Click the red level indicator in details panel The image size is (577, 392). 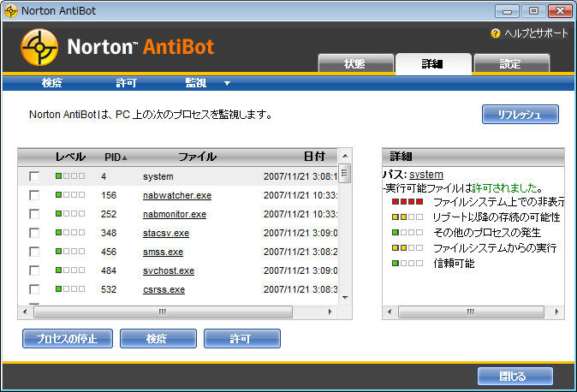(407, 202)
